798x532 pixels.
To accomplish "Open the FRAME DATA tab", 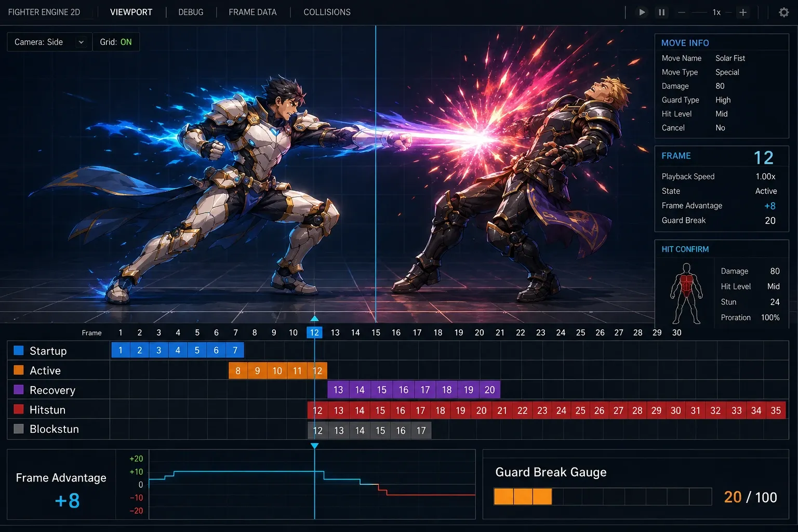I will 252,12.
